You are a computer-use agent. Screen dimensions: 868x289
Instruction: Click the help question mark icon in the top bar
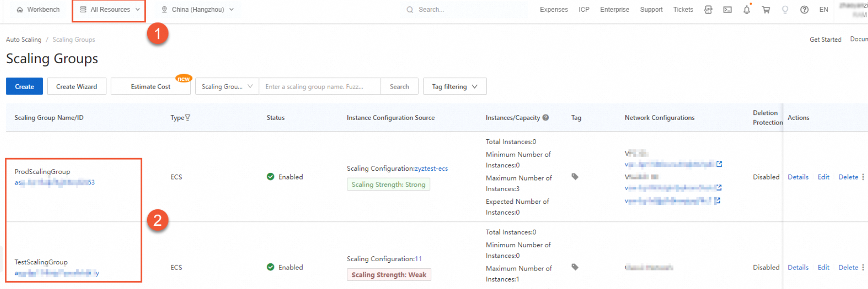coord(804,10)
